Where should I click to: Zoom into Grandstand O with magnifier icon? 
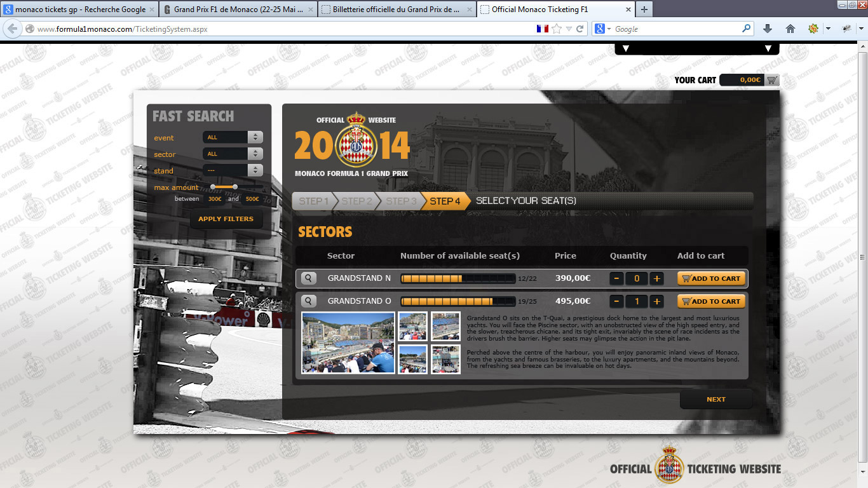coord(308,301)
